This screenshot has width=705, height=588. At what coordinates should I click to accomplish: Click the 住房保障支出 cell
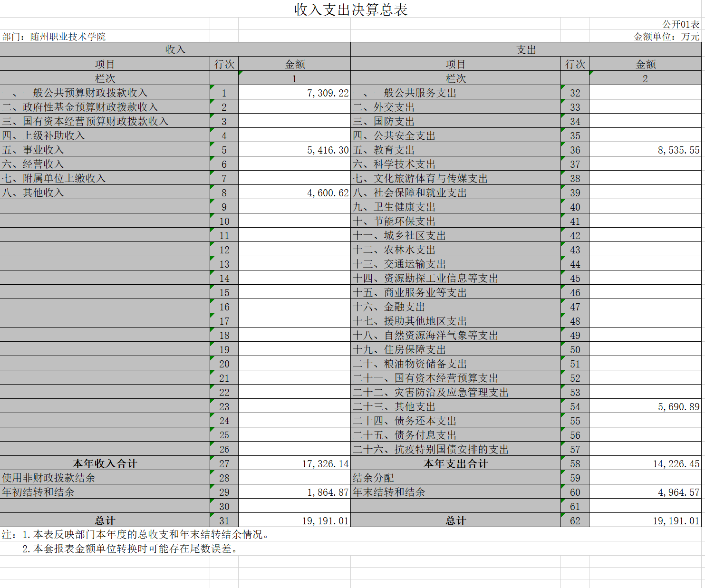coord(456,349)
